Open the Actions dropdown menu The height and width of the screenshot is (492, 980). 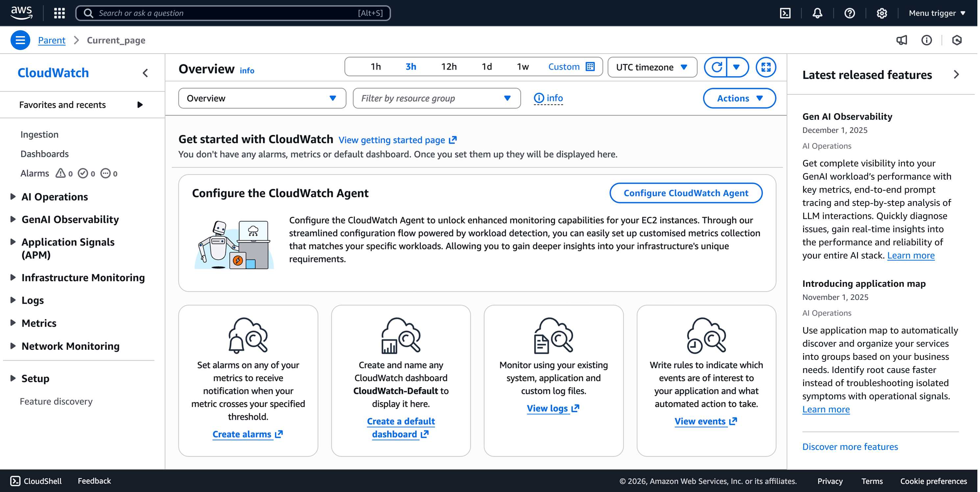click(x=739, y=98)
